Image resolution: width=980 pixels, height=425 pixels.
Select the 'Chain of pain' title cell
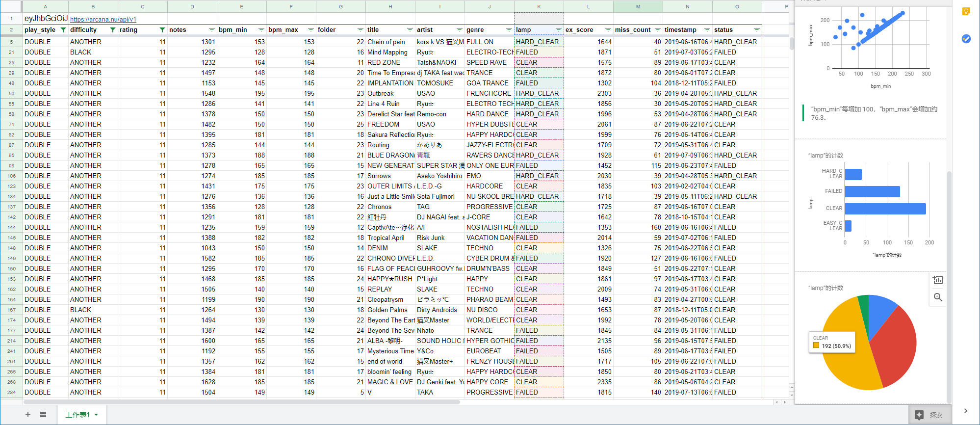point(390,42)
